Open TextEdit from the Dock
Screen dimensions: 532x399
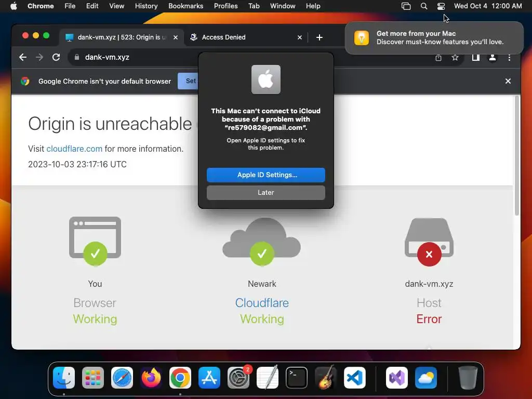[268, 378]
